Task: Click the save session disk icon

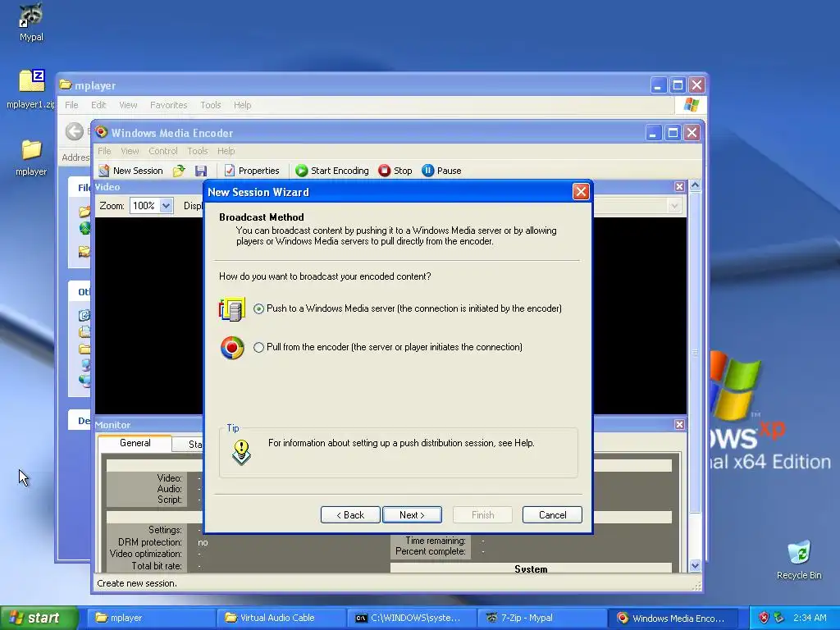Action: 201,171
